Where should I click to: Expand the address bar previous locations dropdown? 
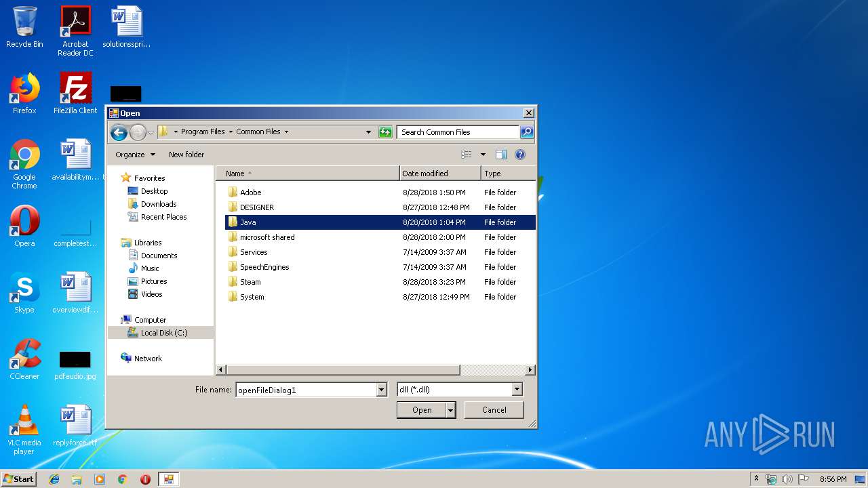pyautogui.click(x=369, y=132)
